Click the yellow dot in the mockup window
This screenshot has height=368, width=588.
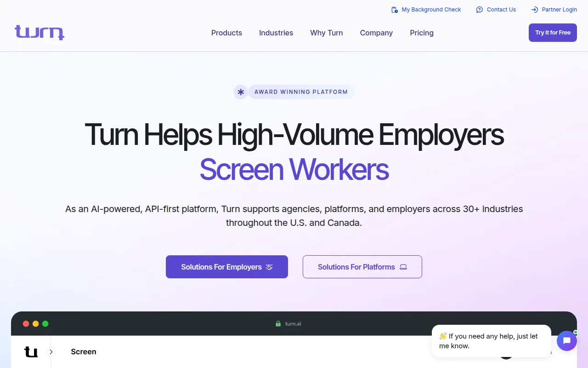tap(36, 324)
